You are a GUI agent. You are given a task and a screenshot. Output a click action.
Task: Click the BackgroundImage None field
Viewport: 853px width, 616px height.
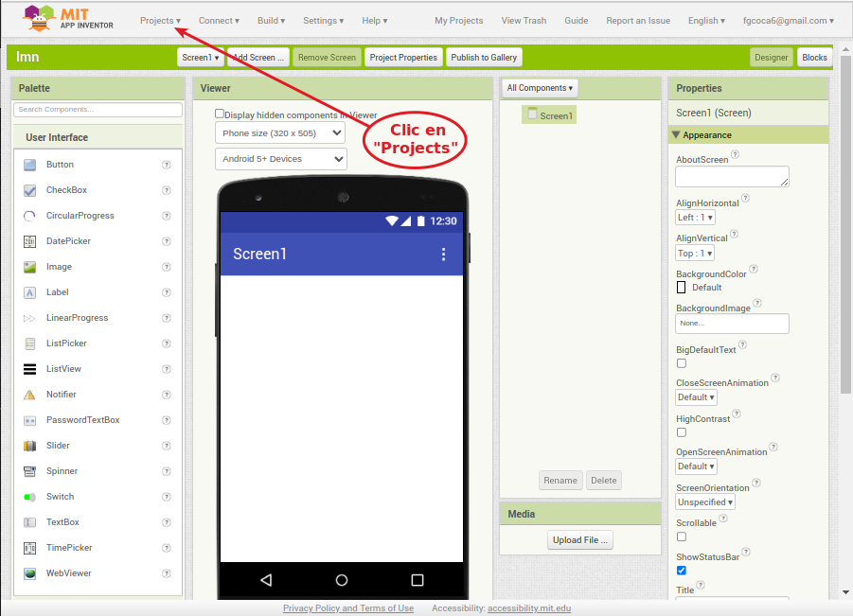(x=732, y=324)
